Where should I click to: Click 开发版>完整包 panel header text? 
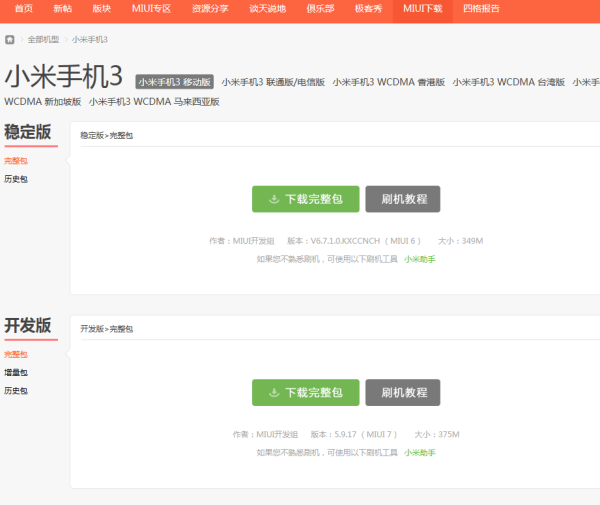coord(106,329)
